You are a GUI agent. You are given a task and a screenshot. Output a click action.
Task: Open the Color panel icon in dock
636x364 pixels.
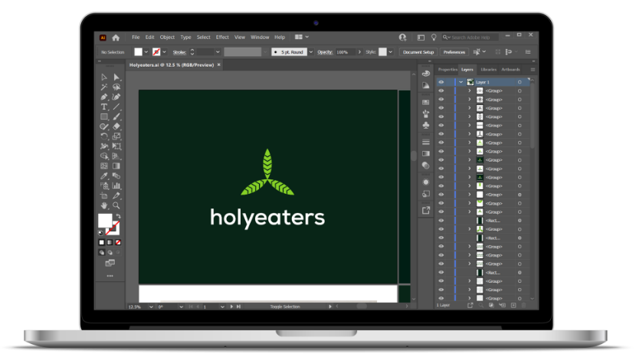425,74
